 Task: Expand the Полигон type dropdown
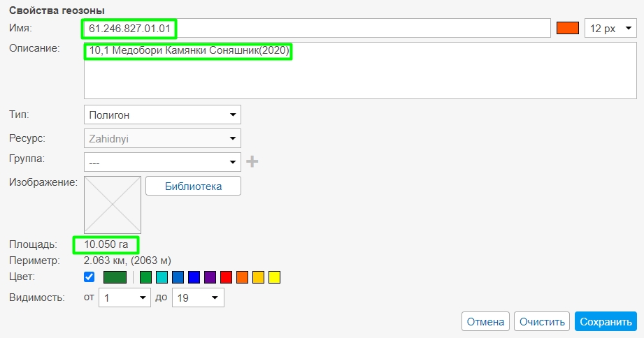(x=162, y=115)
